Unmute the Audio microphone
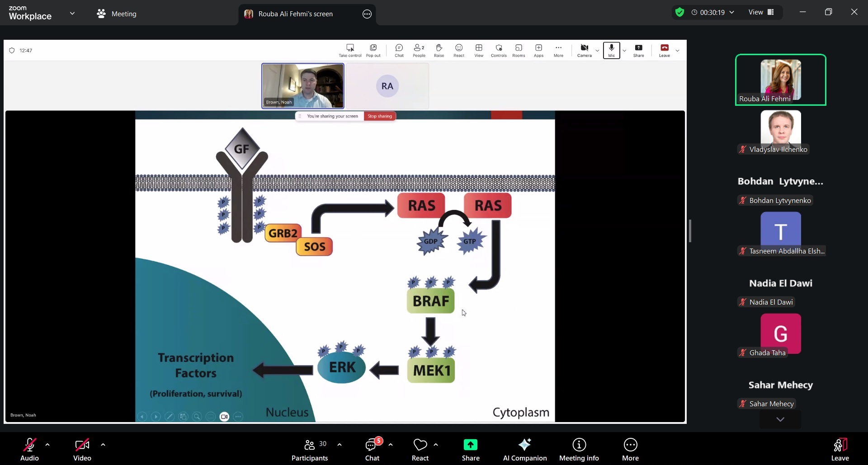 (29, 450)
